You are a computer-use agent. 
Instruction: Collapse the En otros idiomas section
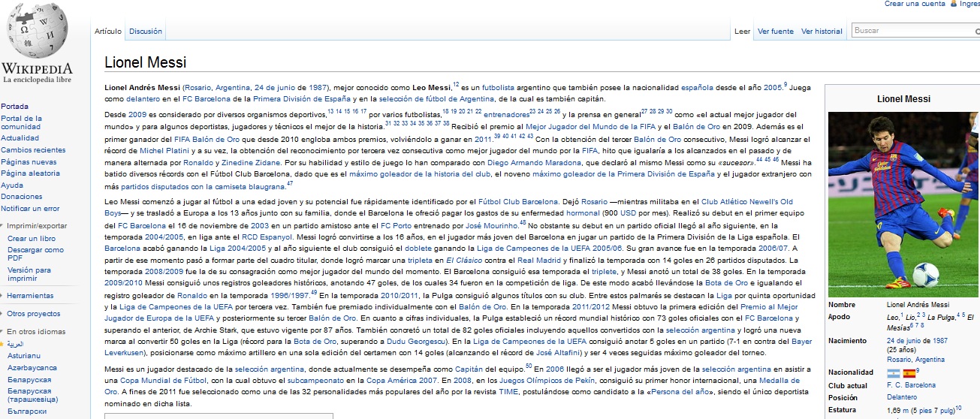(3, 331)
